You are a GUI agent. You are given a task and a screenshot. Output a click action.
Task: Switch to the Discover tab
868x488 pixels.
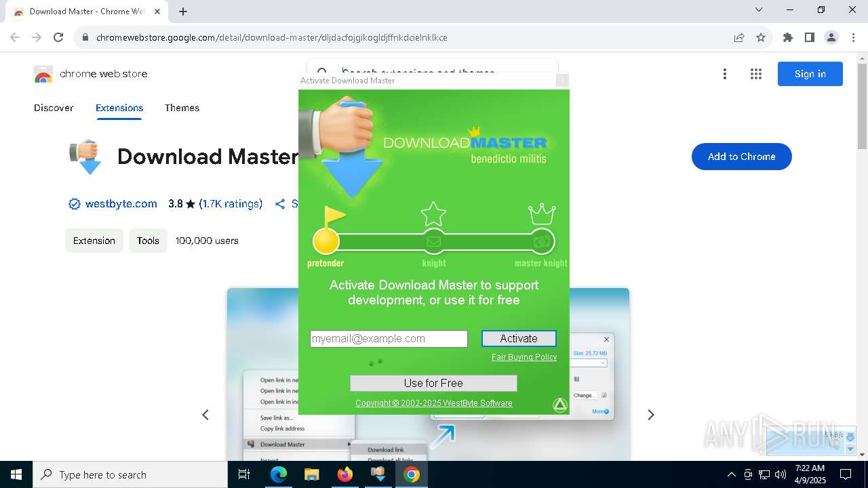tap(54, 108)
